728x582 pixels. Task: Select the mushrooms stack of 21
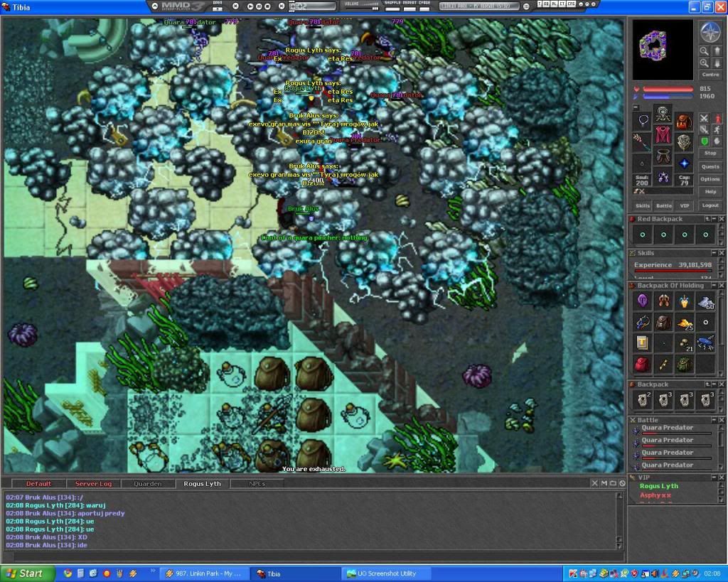pyautogui.click(x=685, y=344)
